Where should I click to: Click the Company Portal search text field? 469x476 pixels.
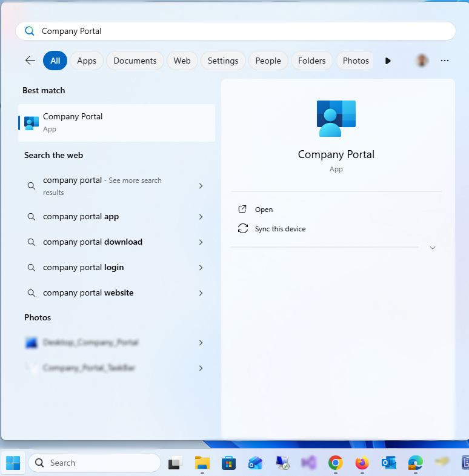pyautogui.click(x=236, y=31)
